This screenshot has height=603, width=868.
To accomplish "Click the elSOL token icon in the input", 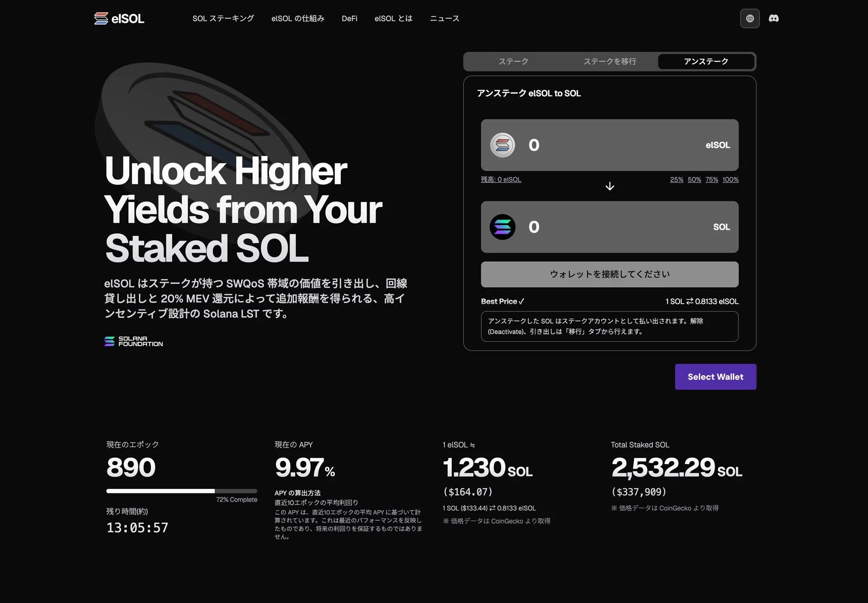I will 502,145.
